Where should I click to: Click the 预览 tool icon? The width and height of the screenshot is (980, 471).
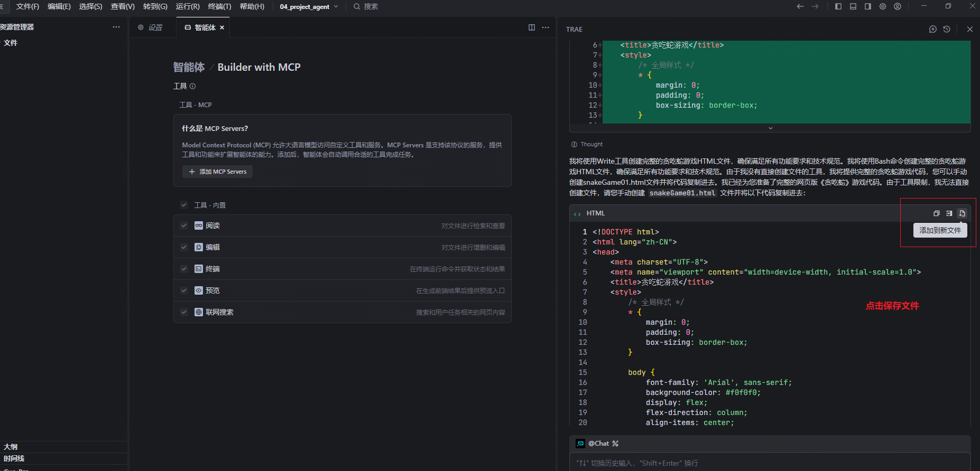point(199,290)
